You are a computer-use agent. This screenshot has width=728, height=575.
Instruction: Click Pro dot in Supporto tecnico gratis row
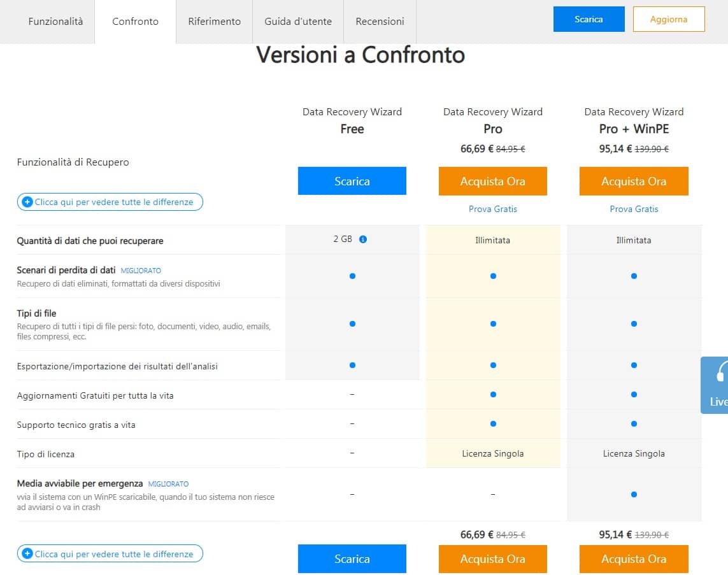[x=493, y=423]
